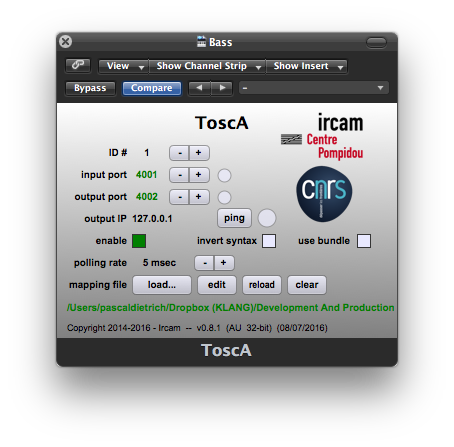This screenshot has width=454, height=447.
Task: Click the ircam Centre Pompidou logo
Action: (323, 136)
